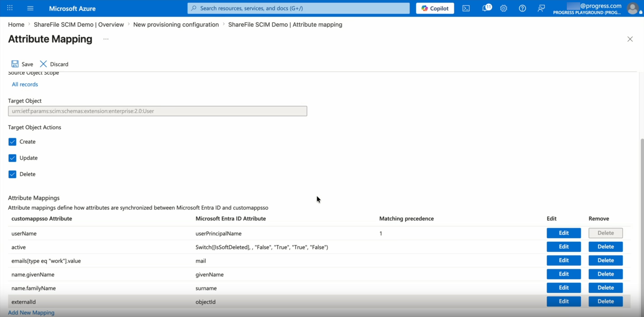Open the help question mark icon
Image resolution: width=644 pixels, height=317 pixels.
(522, 8)
